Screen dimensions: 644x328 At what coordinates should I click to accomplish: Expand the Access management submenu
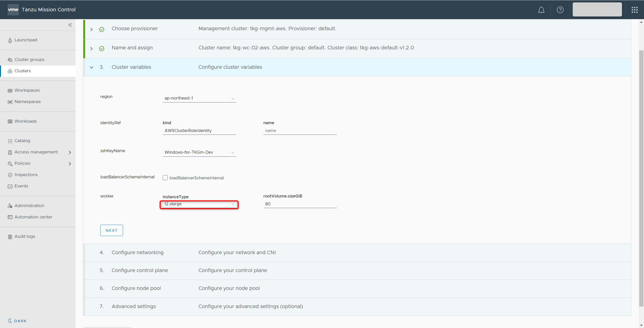[x=70, y=152]
